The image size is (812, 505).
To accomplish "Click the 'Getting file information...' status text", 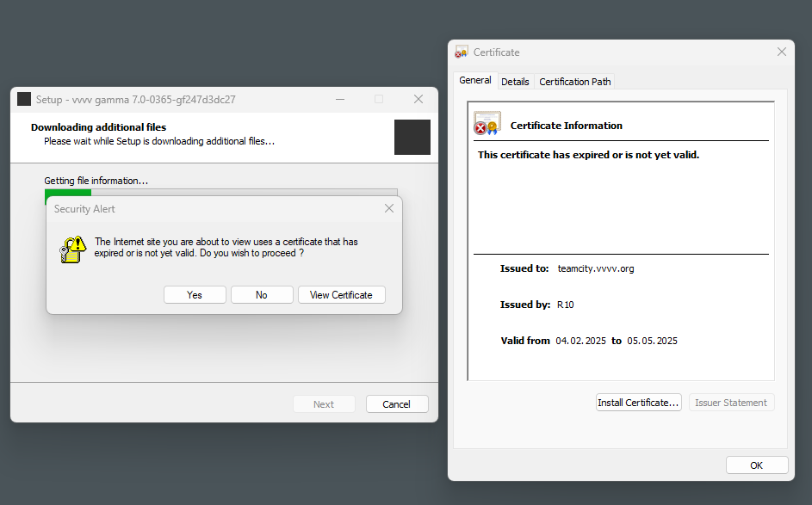I will click(96, 181).
